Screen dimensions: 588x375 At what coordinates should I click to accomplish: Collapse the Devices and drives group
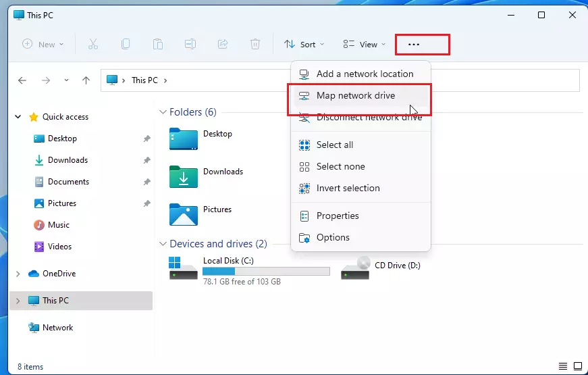click(x=163, y=244)
